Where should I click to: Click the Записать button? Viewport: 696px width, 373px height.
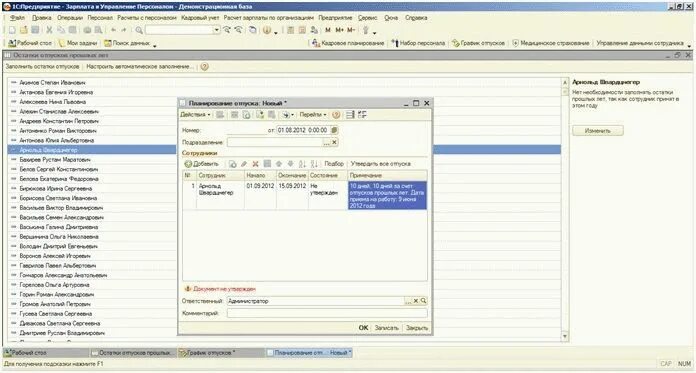[386, 328]
